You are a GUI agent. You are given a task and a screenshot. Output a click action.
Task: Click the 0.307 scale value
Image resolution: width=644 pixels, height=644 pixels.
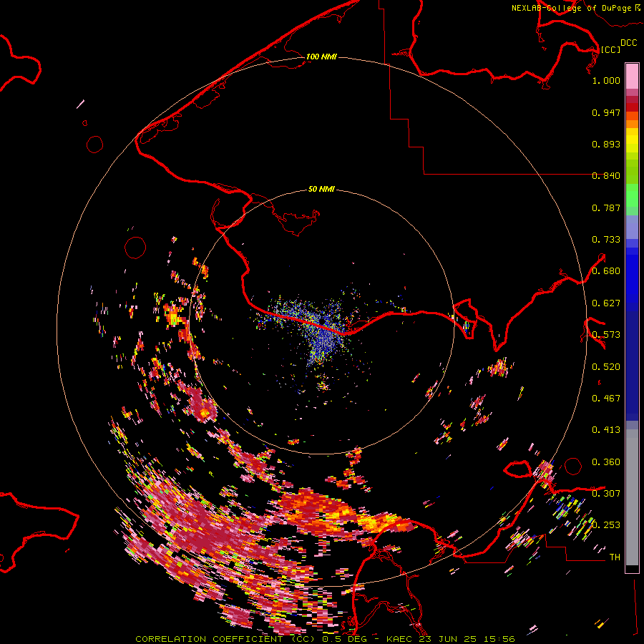pyautogui.click(x=606, y=493)
